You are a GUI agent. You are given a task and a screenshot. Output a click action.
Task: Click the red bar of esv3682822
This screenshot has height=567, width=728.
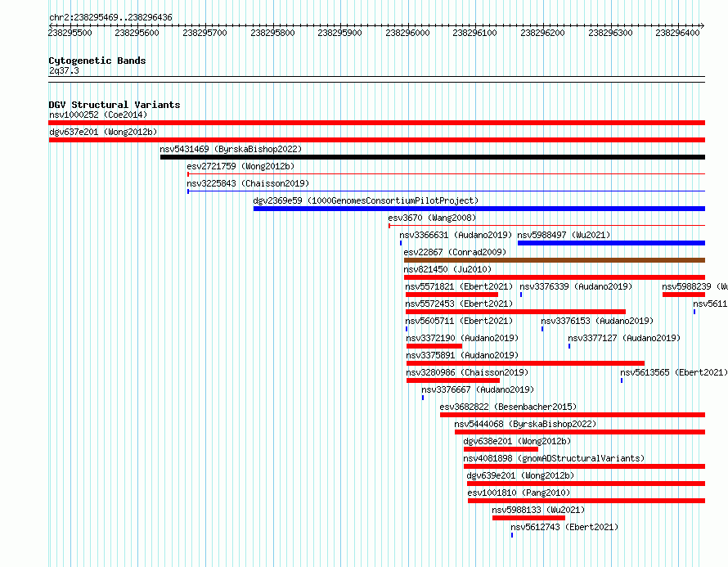click(x=573, y=415)
